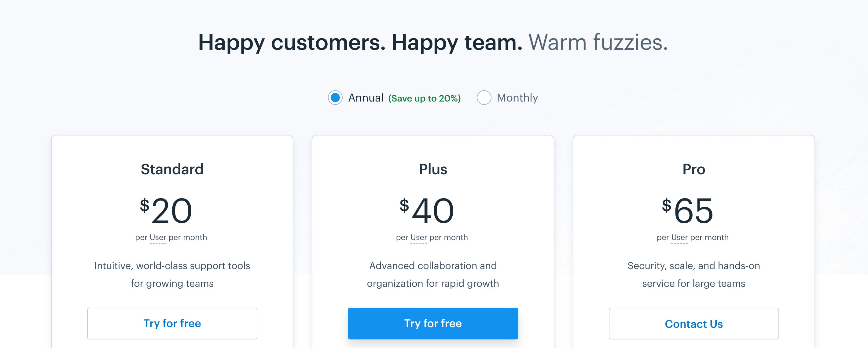868x348 pixels.
Task: Click Contact Us on the Pro plan
Action: (693, 324)
